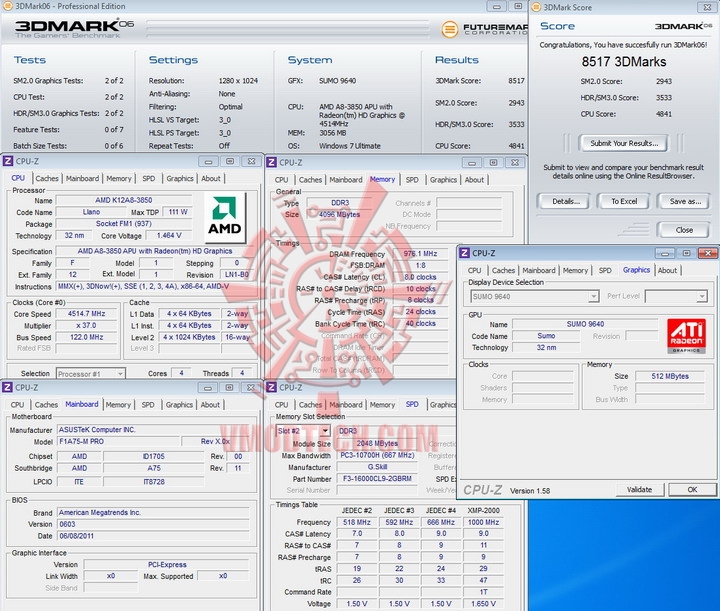Screen dimensions: 720x611
Task: Click the Core Voltage 1.464 V value
Action: pos(169,235)
